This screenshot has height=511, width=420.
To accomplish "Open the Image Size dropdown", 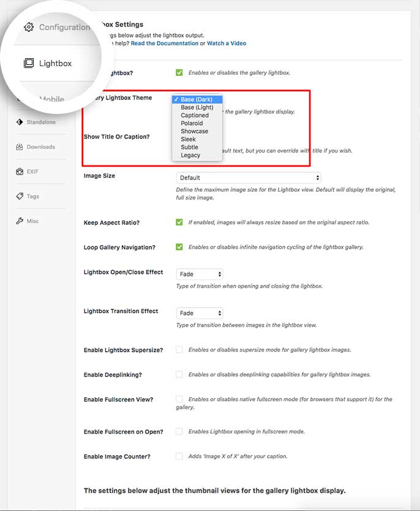I will point(249,178).
